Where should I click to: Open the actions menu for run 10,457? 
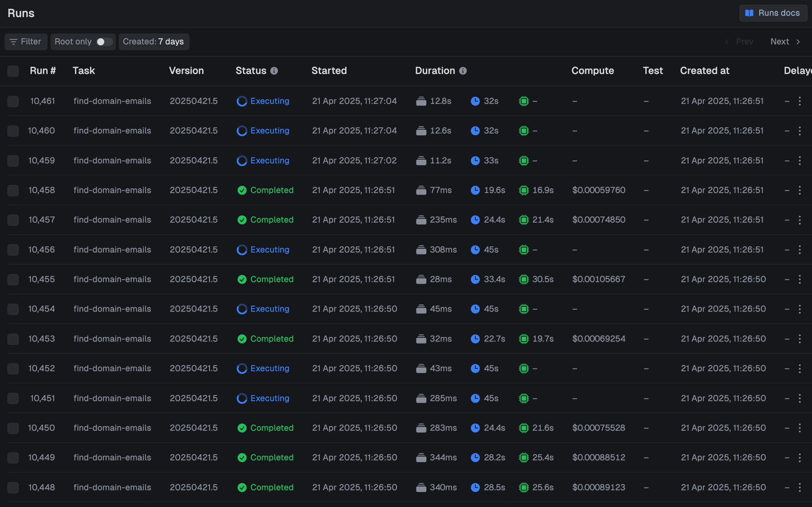(799, 220)
